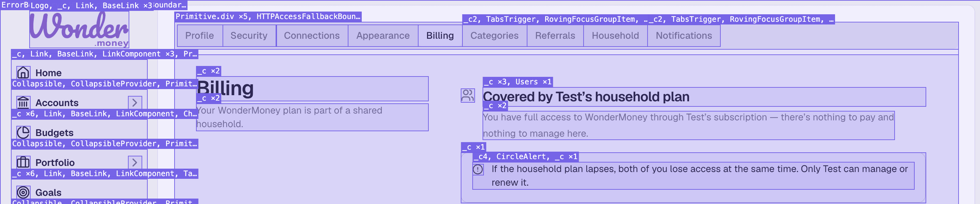Click the Wonder.money logo
This screenshot has height=204, width=980.
79,29
